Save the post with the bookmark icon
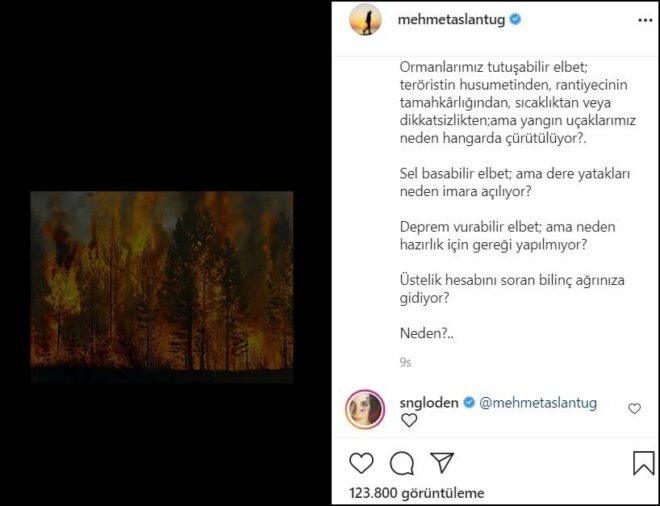This screenshot has width=660, height=506. pyautogui.click(x=643, y=464)
